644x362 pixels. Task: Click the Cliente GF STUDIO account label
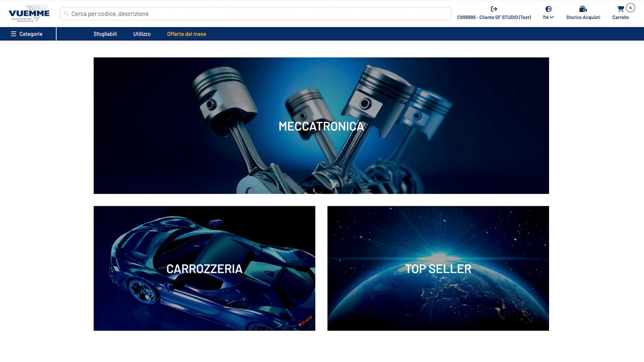coord(494,18)
